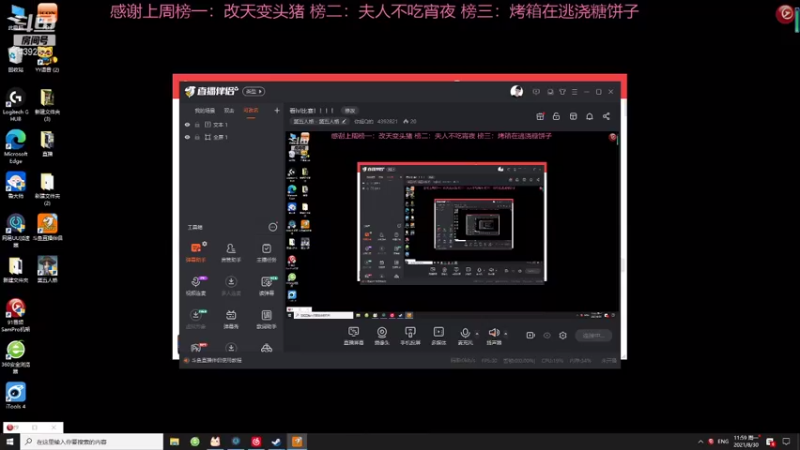Click the share icon above preview

click(x=606, y=116)
